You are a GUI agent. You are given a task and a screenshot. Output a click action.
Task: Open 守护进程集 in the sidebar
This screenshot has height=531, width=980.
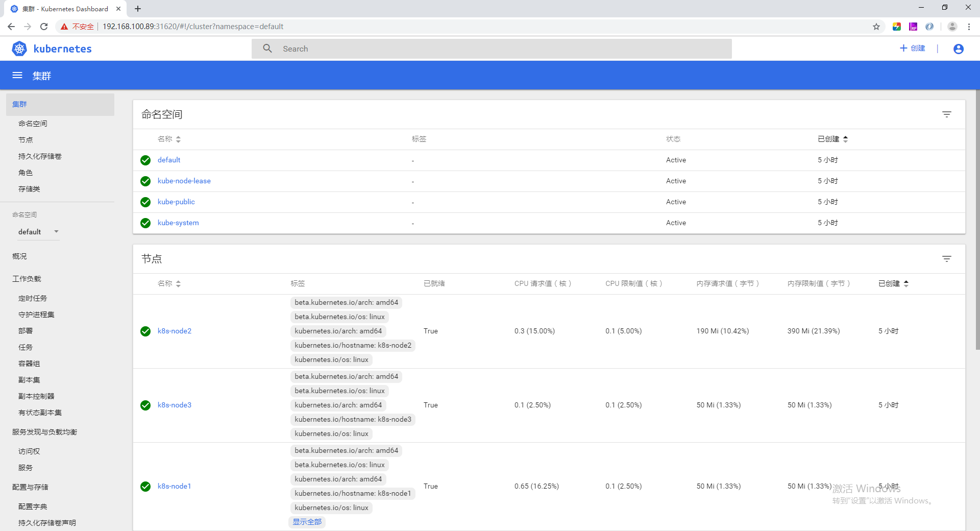[36, 315]
